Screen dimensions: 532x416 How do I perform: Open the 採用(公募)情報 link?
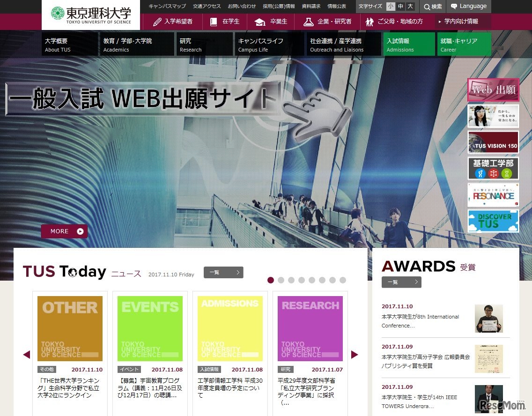point(279,7)
